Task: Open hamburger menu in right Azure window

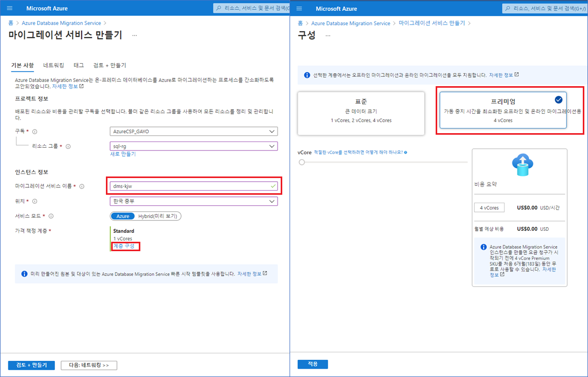Action: tap(299, 9)
